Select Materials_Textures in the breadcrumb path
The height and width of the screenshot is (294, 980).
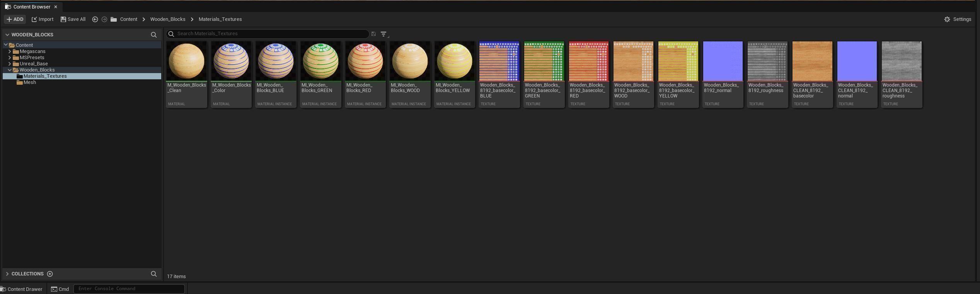click(x=220, y=19)
